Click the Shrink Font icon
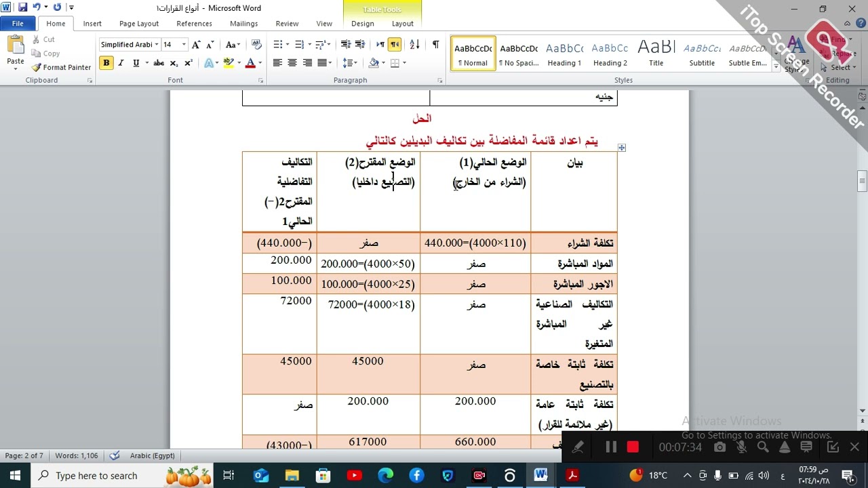 point(211,45)
